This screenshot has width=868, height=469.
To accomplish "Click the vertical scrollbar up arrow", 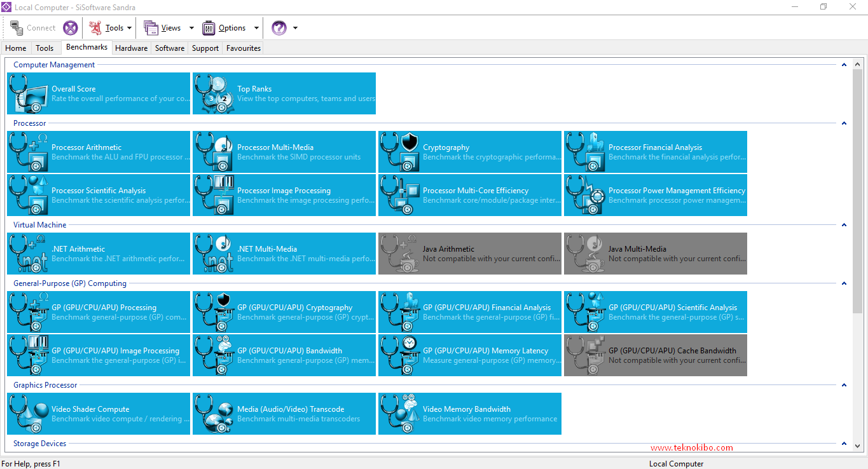I will pos(858,64).
